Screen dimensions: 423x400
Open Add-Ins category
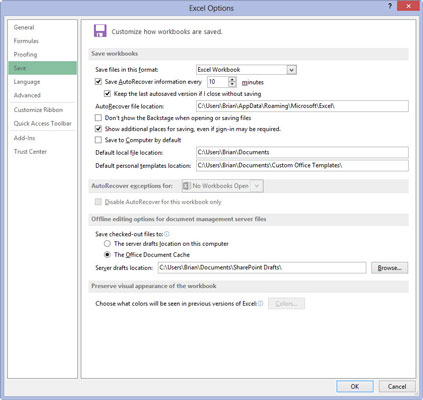[42, 138]
